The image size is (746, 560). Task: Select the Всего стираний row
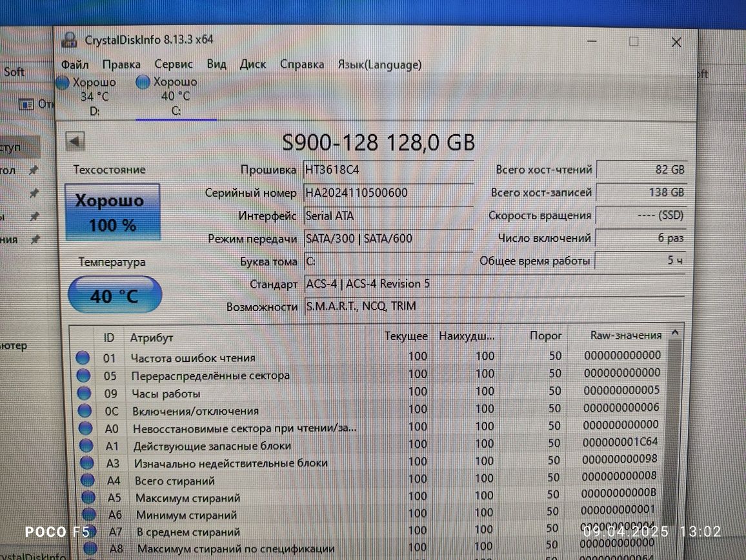click(x=368, y=479)
